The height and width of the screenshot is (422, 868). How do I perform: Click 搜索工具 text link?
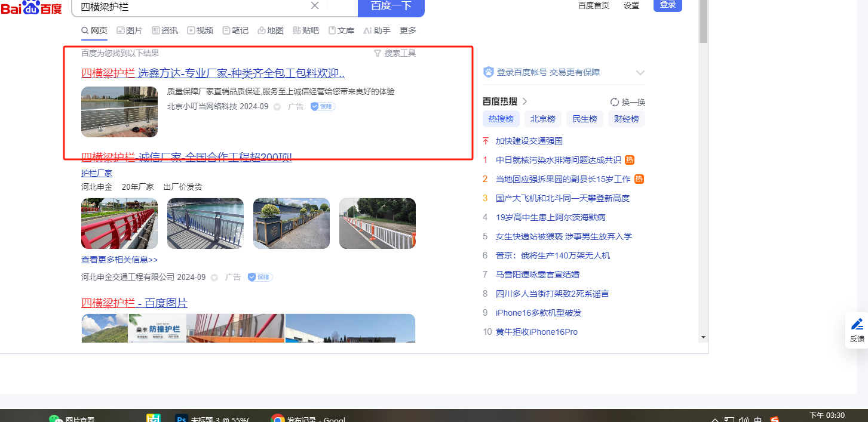click(400, 53)
